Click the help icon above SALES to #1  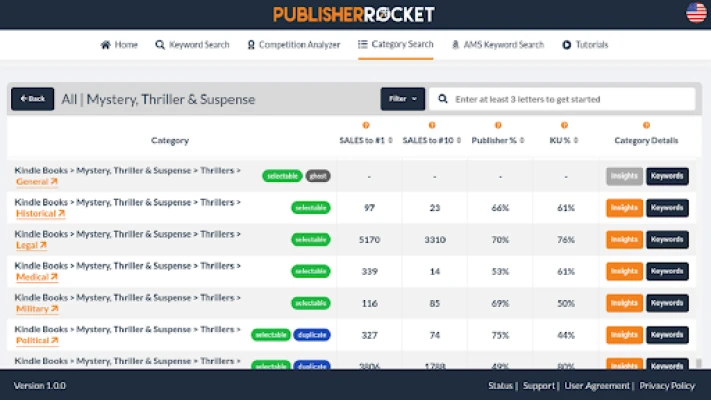pos(366,125)
